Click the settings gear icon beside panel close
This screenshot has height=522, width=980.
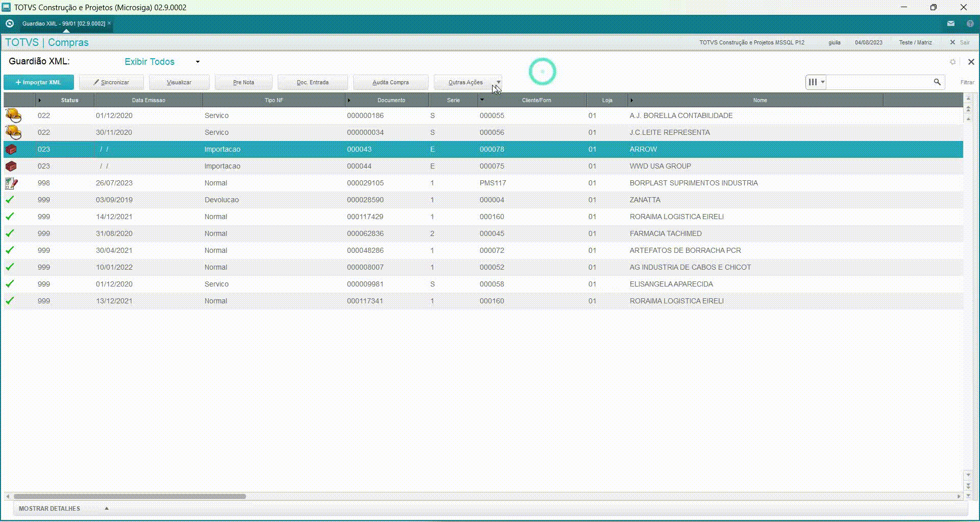point(952,62)
